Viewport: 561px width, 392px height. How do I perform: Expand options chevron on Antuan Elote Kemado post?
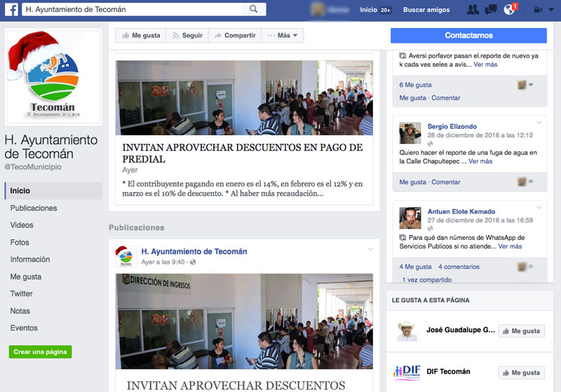click(x=539, y=208)
